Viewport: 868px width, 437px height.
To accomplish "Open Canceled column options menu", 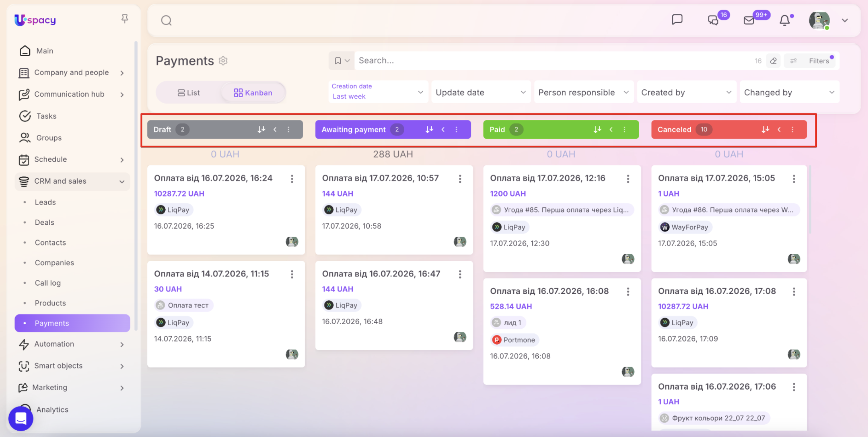I will tap(792, 129).
